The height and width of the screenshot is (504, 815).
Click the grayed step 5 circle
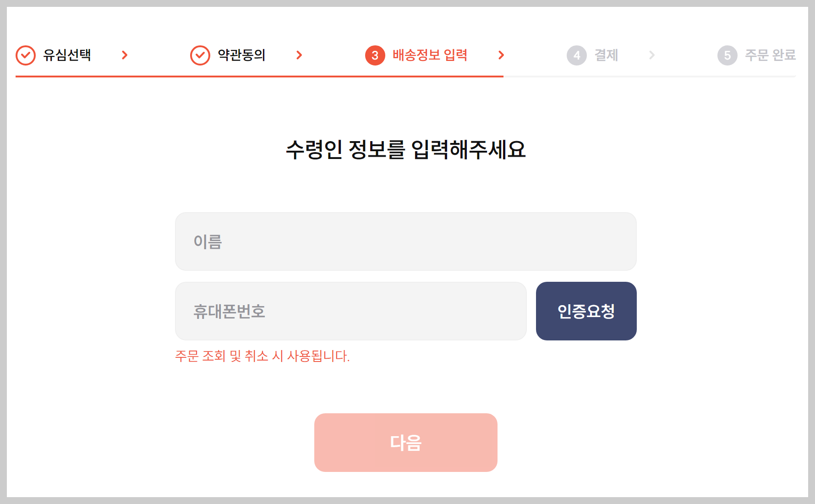point(727,55)
